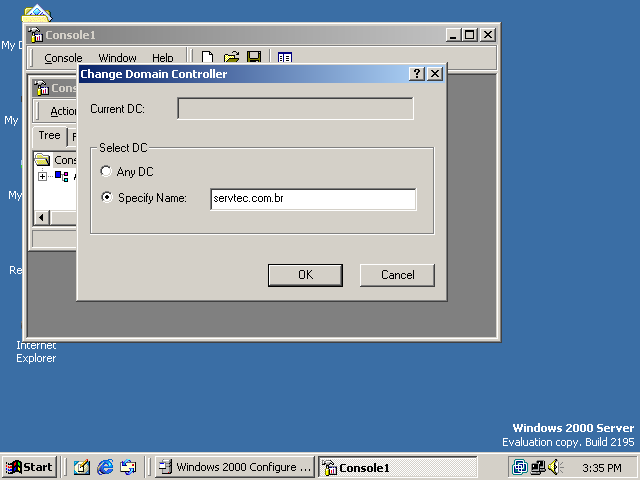Click the Show Desktop quick launch icon
Image resolution: width=640 pixels, height=480 pixels.
[x=82, y=467]
